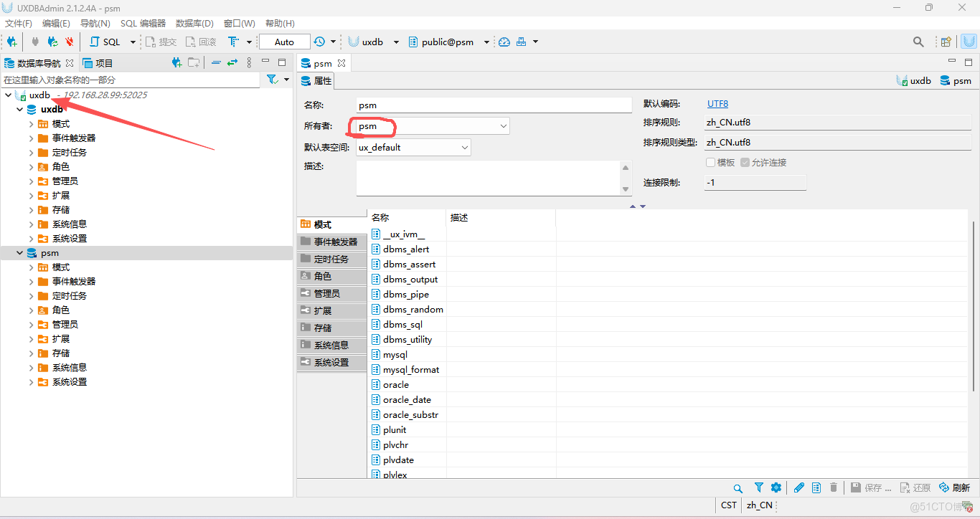Open the 编辑(E) menu

coord(56,24)
